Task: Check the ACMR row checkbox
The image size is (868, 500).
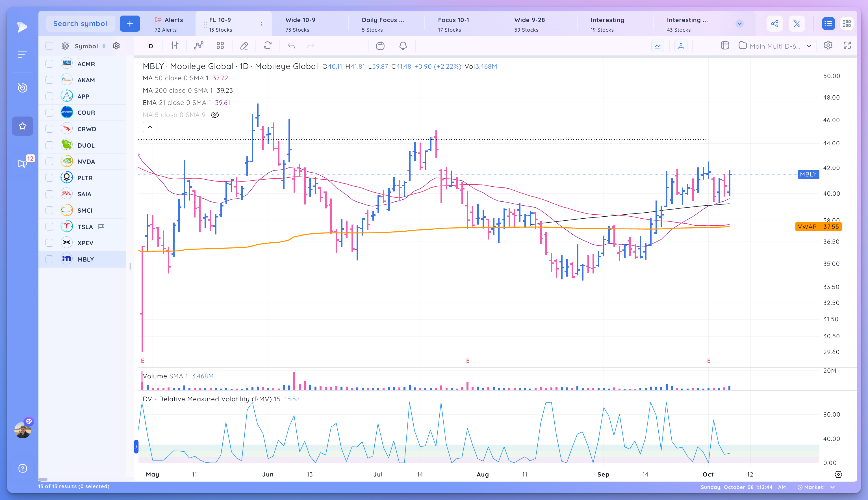Action: click(x=49, y=64)
